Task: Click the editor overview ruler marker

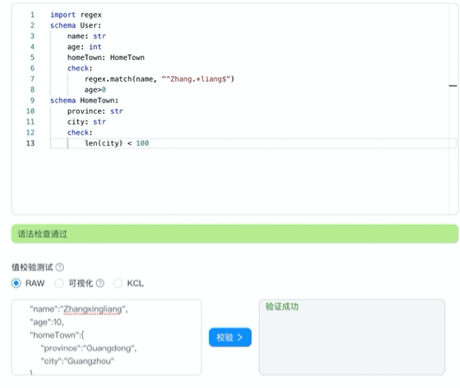Action: click(453, 86)
